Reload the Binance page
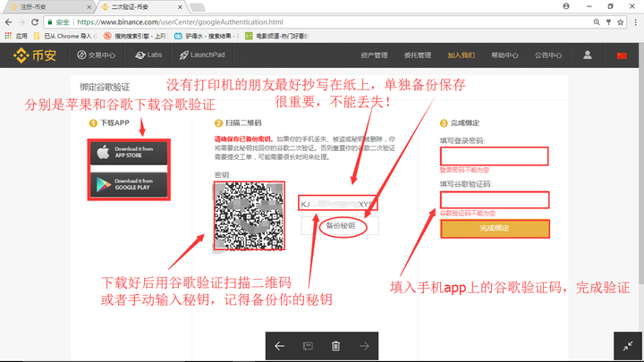Image resolution: width=644 pixels, height=362 pixels. pos(35,22)
